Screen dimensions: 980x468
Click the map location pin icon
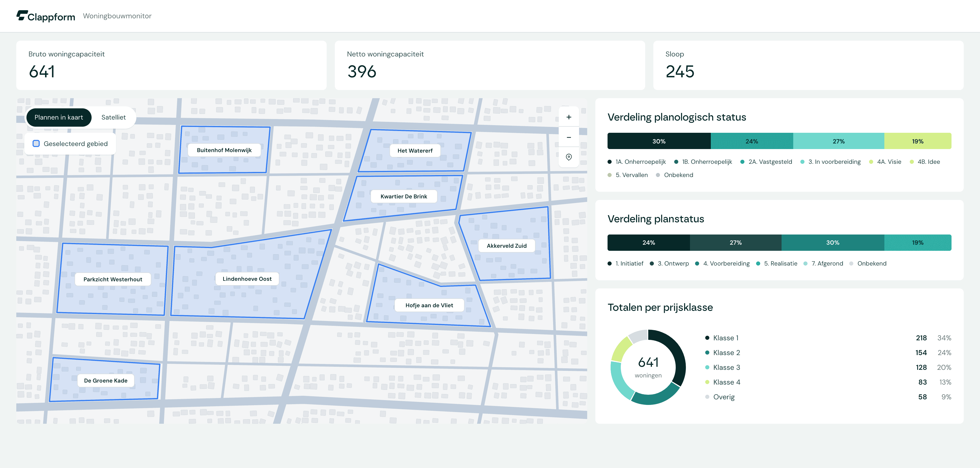coord(569,157)
